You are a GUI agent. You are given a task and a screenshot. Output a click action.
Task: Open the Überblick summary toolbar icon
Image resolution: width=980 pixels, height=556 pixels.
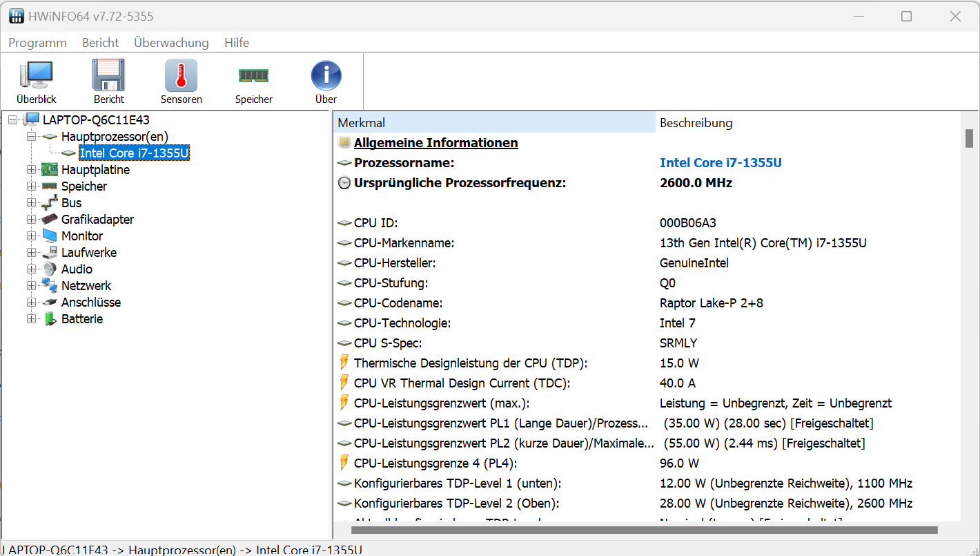click(x=37, y=76)
